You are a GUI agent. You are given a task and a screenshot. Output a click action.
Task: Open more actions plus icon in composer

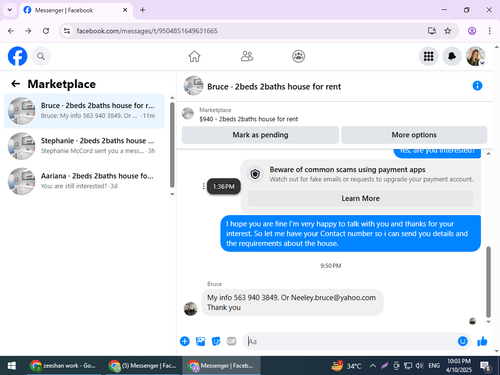point(185,341)
